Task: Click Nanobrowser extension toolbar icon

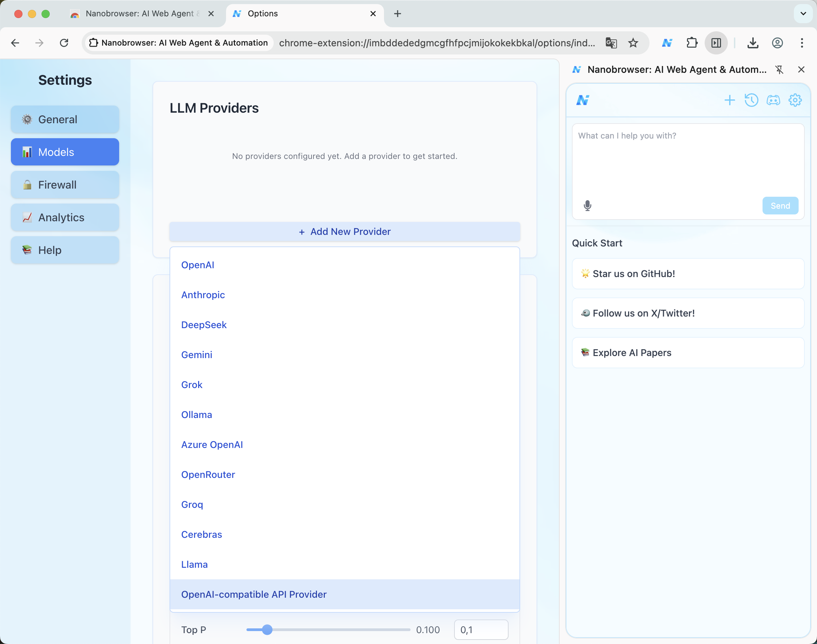Action: 667,43
